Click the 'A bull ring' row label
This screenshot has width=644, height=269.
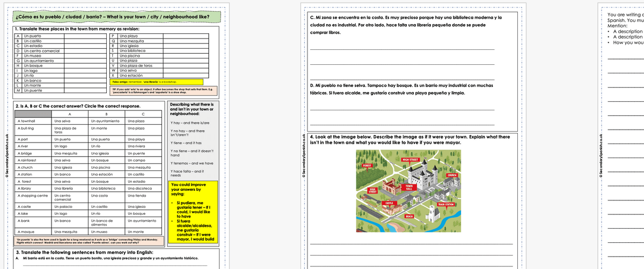[26, 129]
